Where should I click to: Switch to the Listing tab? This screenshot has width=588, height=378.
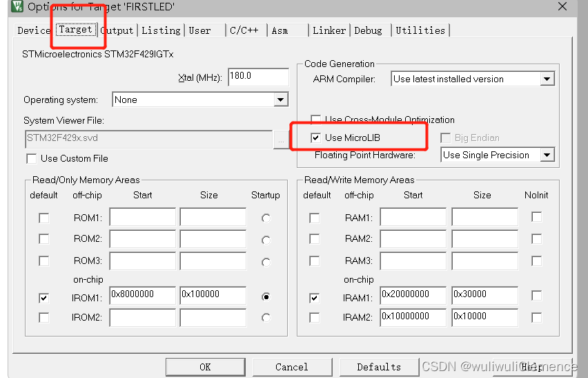pyautogui.click(x=161, y=30)
